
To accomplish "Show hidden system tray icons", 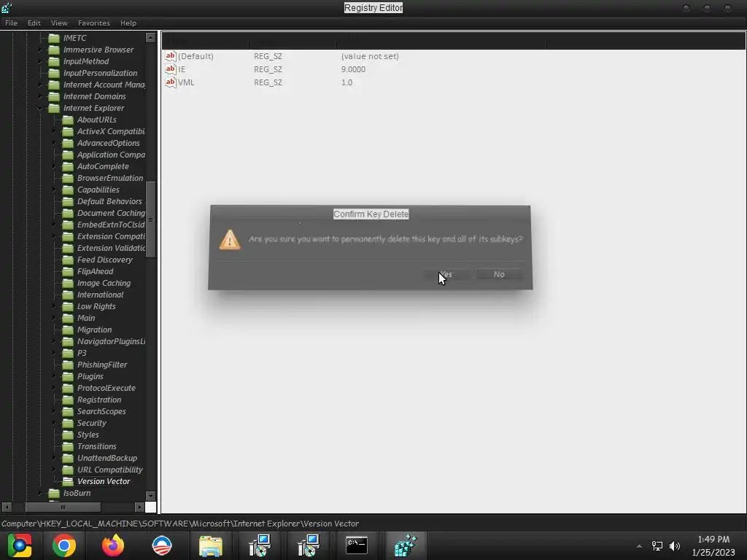I will coord(639,546).
